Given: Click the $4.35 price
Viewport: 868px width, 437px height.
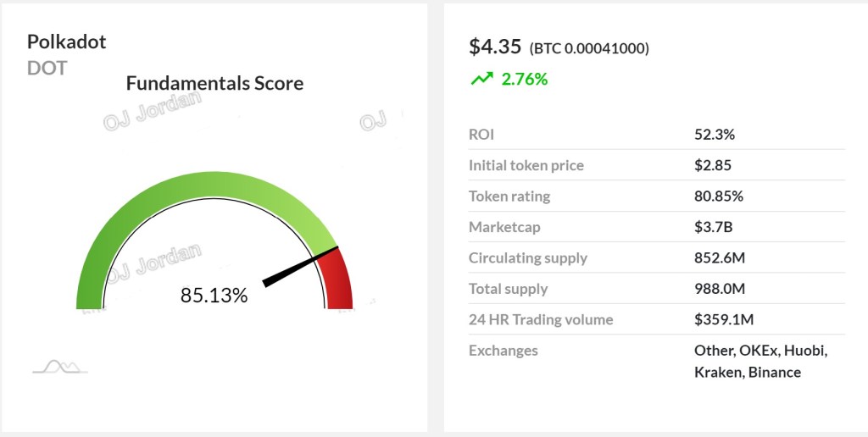Looking at the screenshot, I should point(494,47).
